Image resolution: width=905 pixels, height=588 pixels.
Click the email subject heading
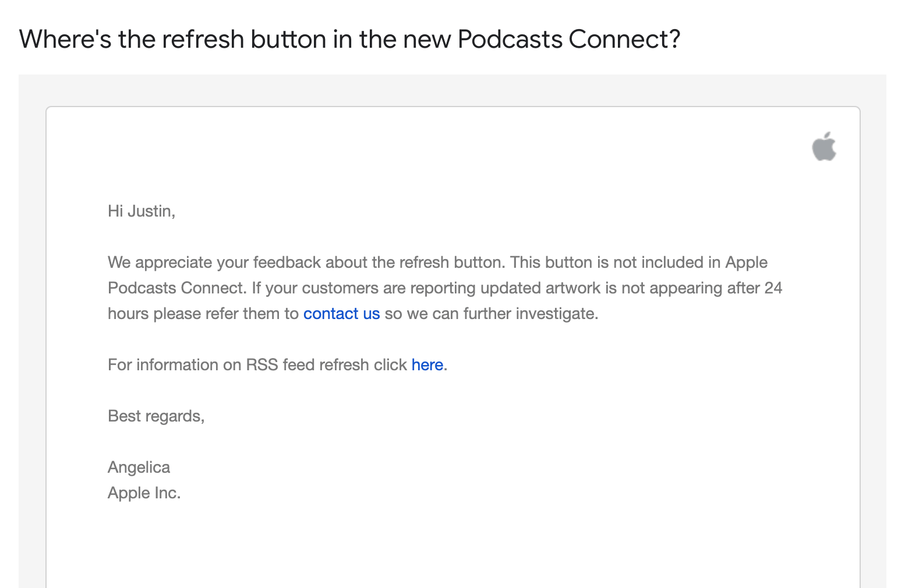(349, 40)
